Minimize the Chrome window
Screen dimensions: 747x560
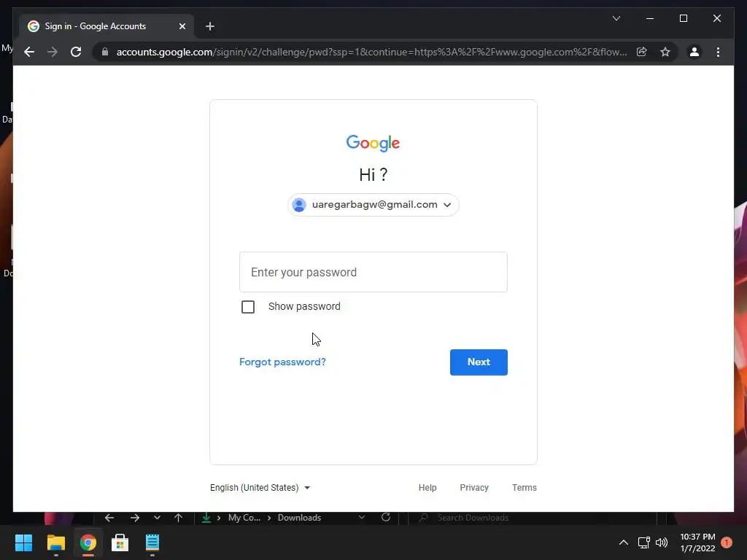(650, 18)
